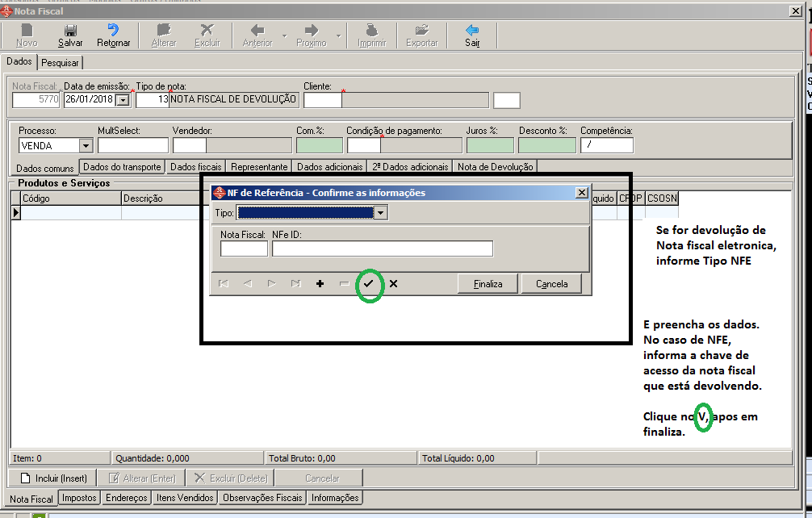Click the Cliente code input field

coord(323,100)
